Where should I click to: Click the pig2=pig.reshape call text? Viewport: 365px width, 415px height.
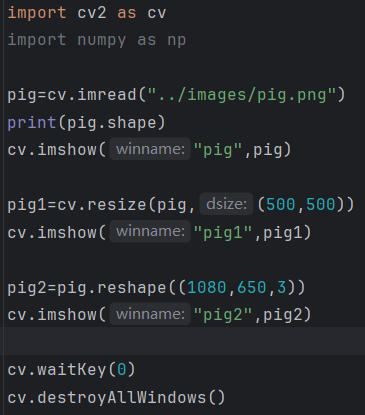[x=156, y=287]
